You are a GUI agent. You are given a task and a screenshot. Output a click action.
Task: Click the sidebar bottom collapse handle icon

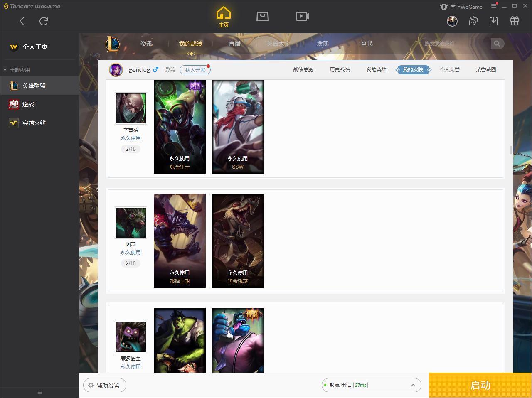tap(40, 392)
